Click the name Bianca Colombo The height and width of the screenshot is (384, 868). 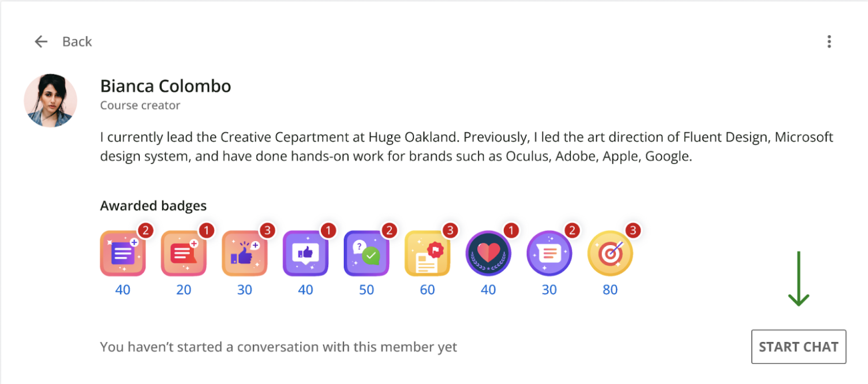point(166,85)
